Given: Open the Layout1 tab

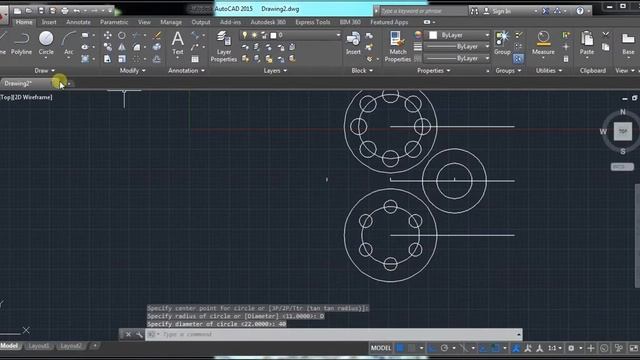Looking at the screenshot, I should tap(38, 346).
